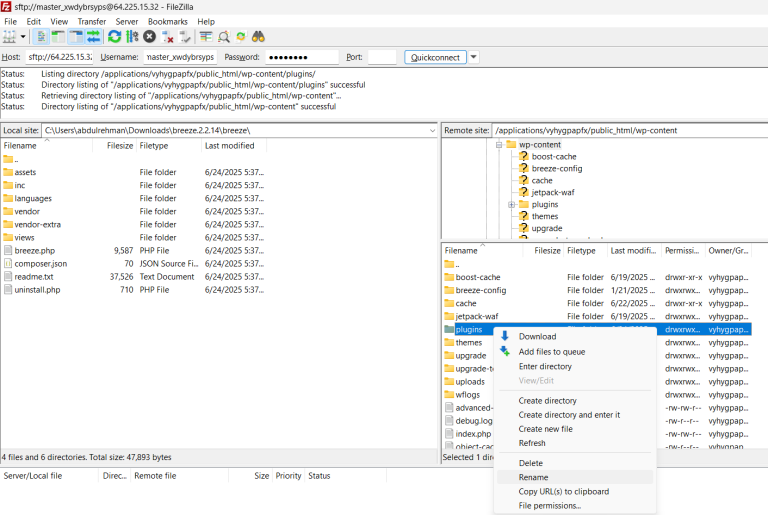Click the Username input field
The image size is (768, 515).
180,57
